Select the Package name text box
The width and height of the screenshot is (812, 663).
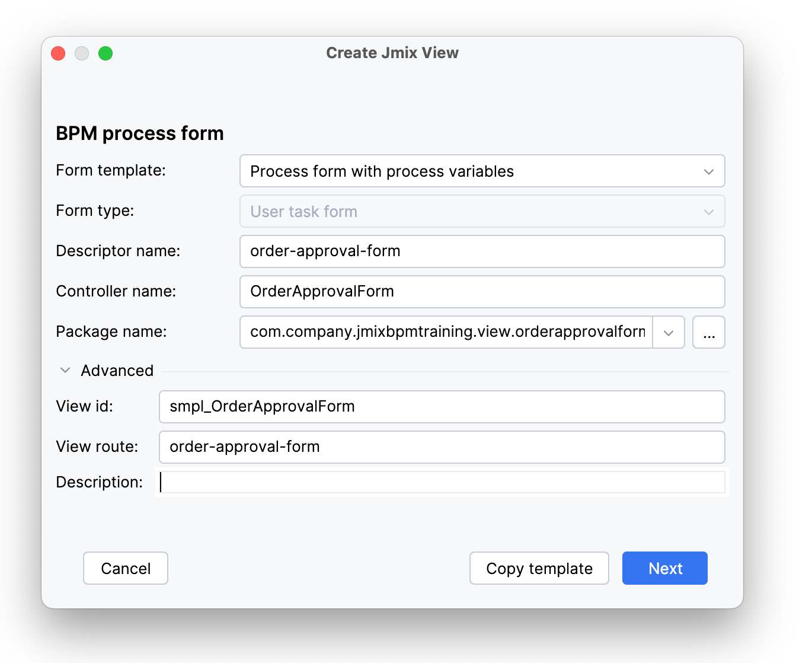[446, 332]
